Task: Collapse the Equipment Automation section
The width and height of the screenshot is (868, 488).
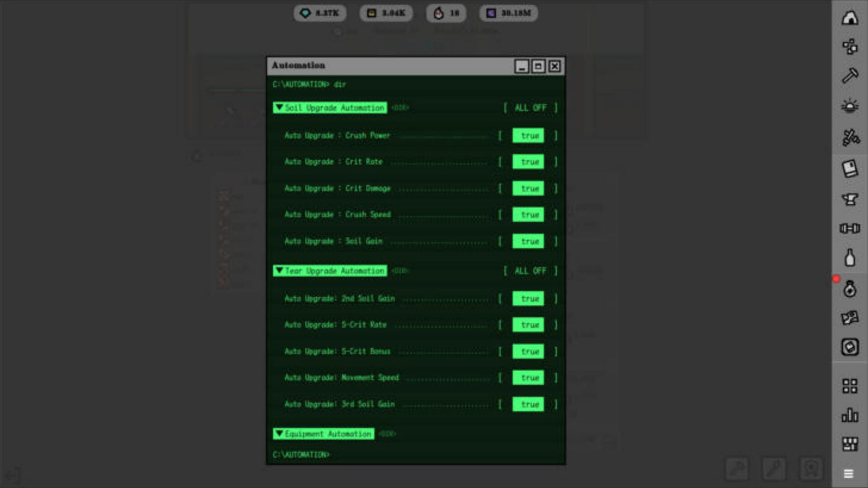Action: tap(324, 434)
